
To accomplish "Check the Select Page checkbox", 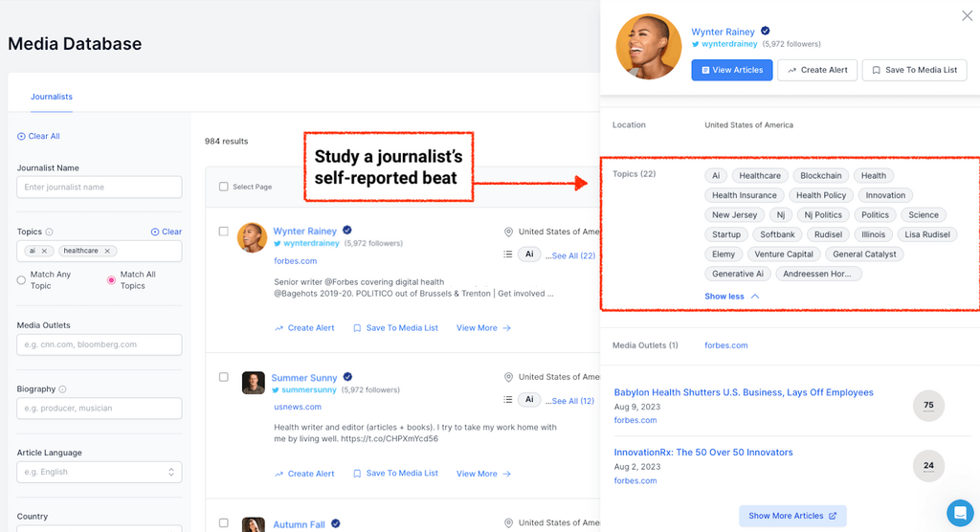I will click(223, 187).
